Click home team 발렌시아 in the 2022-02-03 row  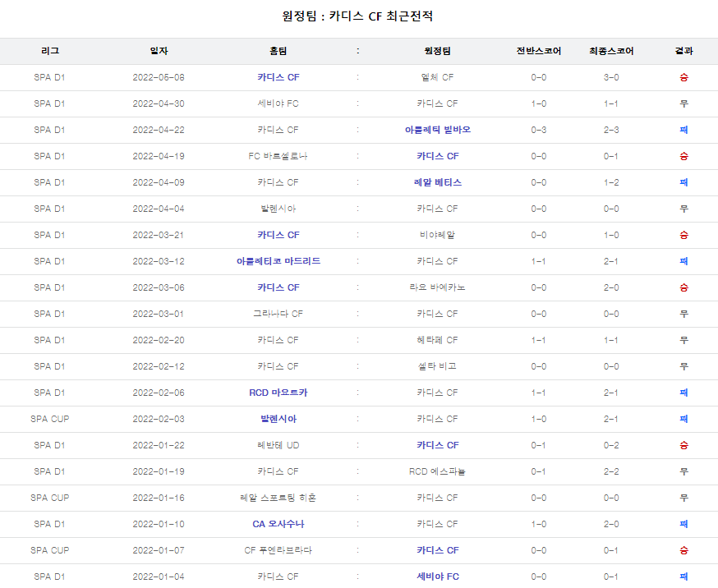click(278, 419)
